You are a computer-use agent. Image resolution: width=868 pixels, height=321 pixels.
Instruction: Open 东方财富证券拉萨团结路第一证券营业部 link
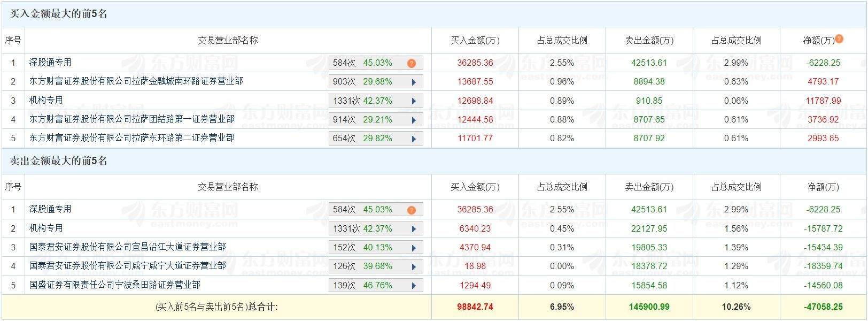pos(131,119)
